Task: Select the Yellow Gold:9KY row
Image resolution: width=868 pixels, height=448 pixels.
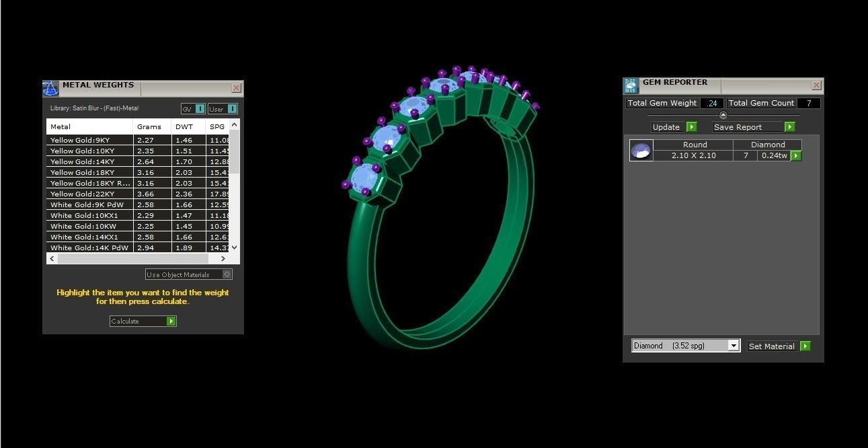Action: pyautogui.click(x=138, y=141)
